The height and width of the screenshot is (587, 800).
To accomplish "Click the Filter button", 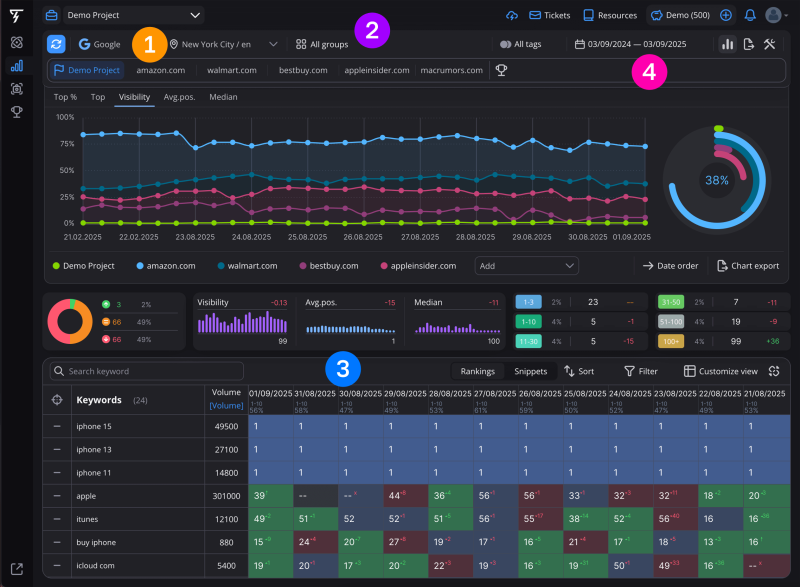I will point(640,371).
